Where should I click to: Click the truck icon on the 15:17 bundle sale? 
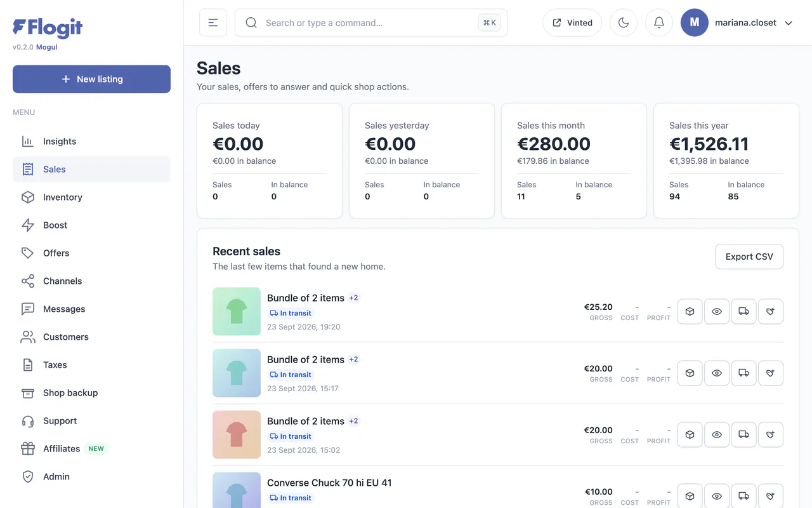[x=743, y=373]
